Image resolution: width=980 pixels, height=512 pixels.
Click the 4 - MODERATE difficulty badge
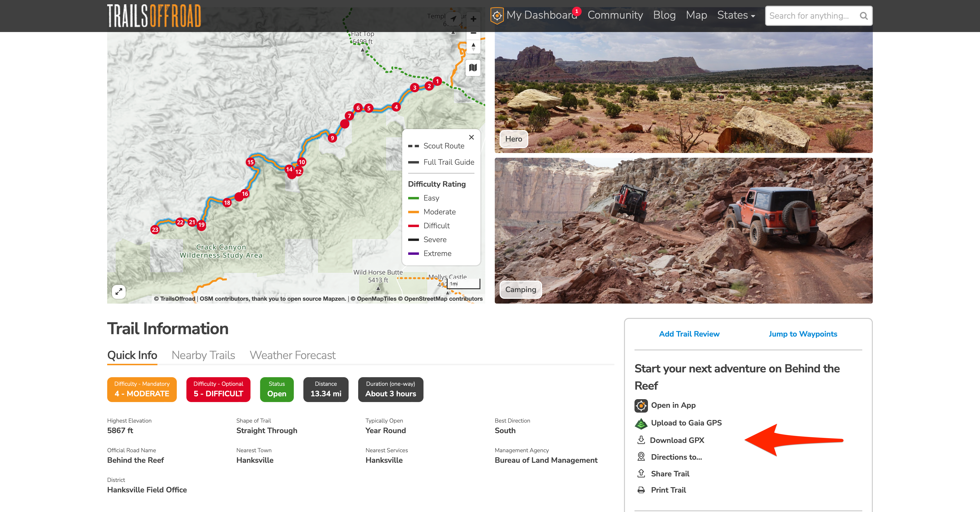142,389
